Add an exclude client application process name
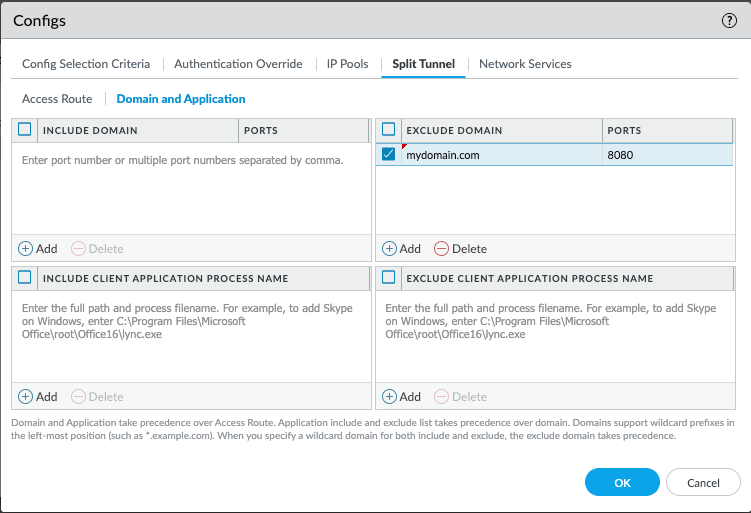The width and height of the screenshot is (751, 513). pos(401,396)
